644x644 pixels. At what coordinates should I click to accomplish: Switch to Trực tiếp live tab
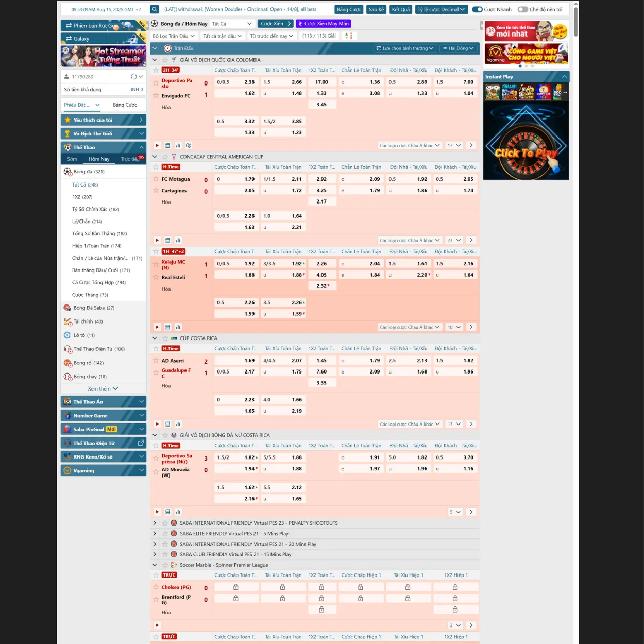pos(130,159)
